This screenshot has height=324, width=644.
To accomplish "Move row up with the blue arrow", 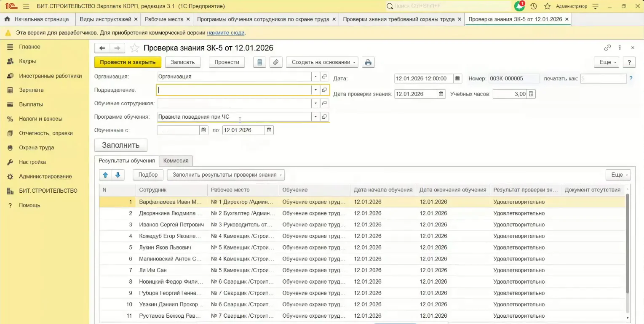I will tap(105, 175).
